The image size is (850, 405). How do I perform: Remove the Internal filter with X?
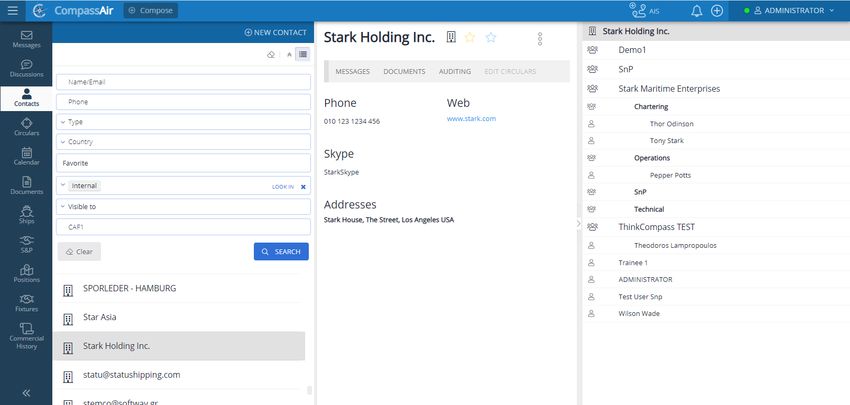303,187
